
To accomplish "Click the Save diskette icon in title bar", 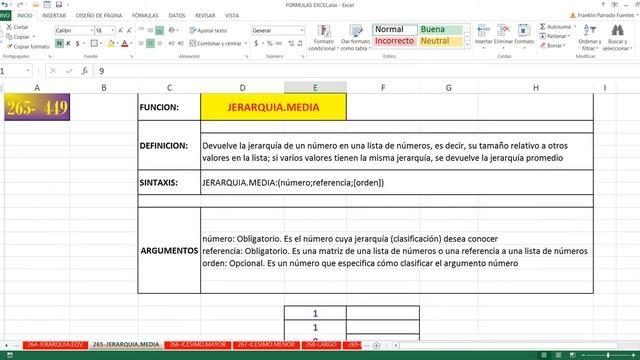I will [x=59, y=4].
